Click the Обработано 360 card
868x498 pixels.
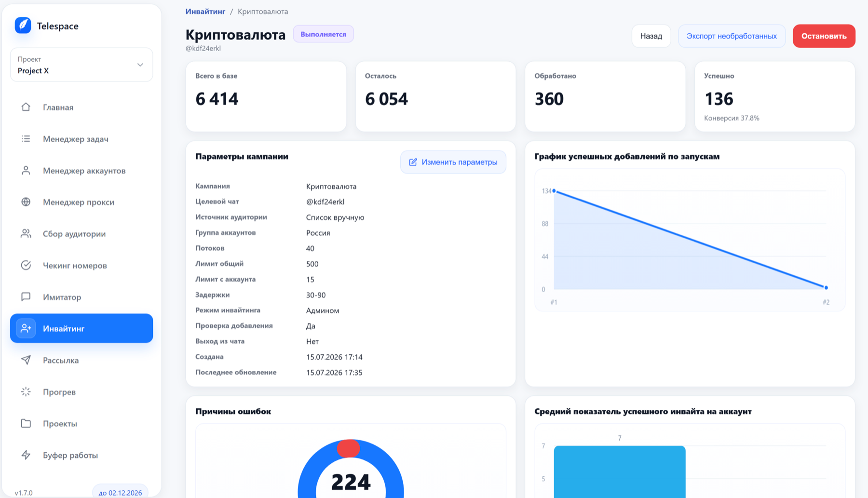coord(605,96)
